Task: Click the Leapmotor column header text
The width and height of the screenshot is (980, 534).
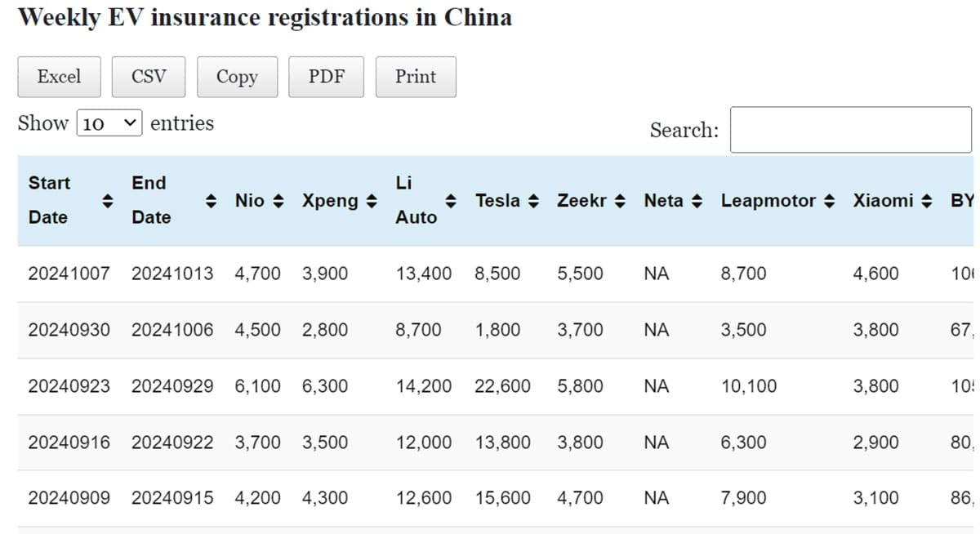Action: [x=768, y=201]
